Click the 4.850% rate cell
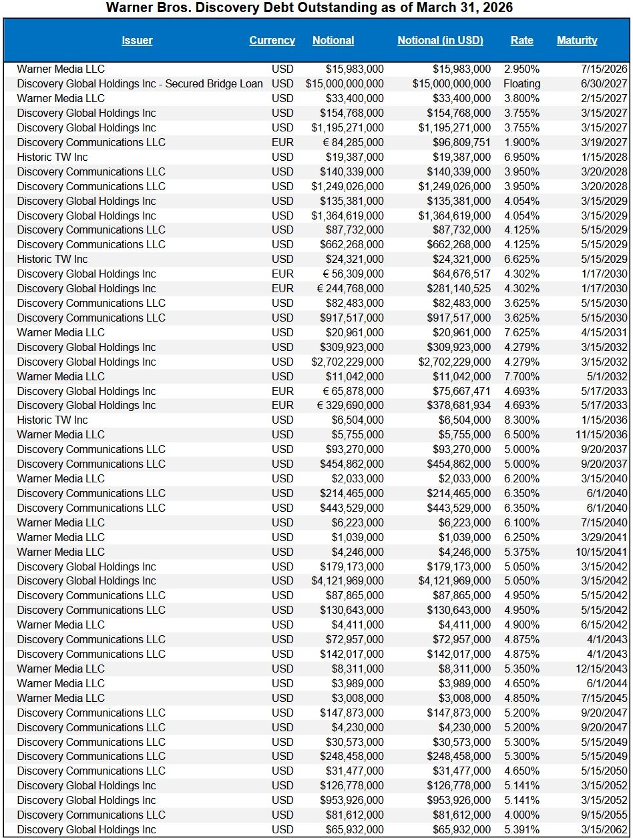Screen dimensions: 633x840 click(522, 698)
